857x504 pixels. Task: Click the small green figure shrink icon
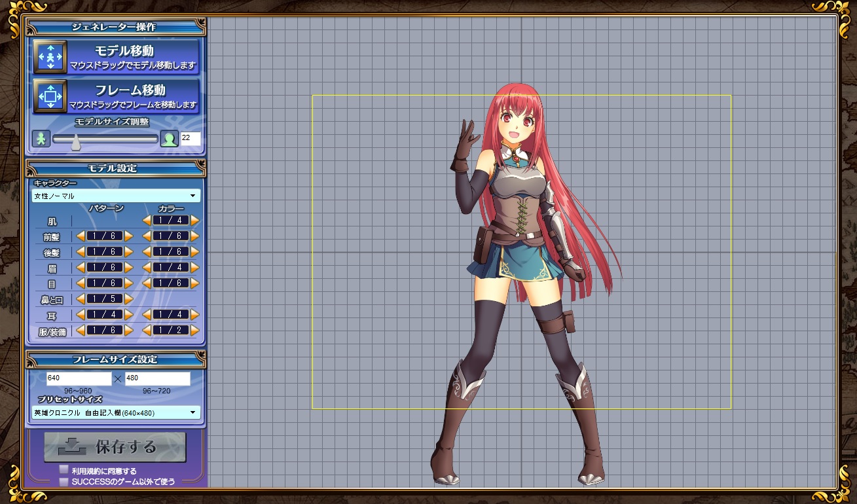click(x=41, y=139)
